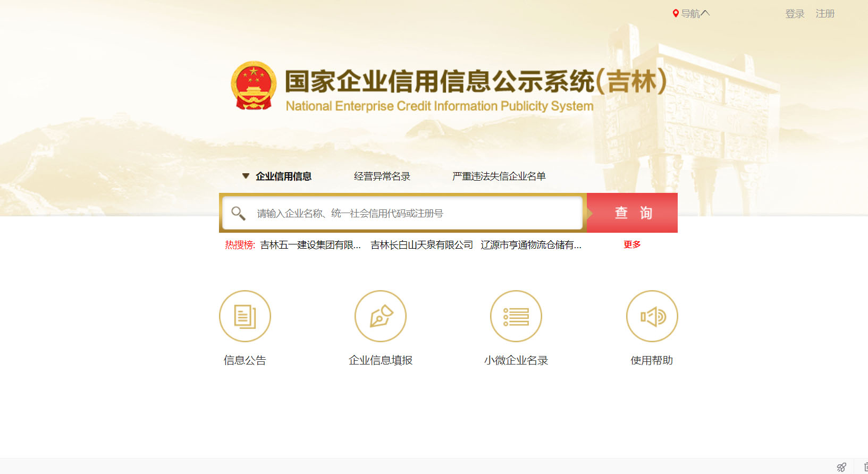
Task: Open the 企业信息填报 pen icon
Action: tap(381, 316)
